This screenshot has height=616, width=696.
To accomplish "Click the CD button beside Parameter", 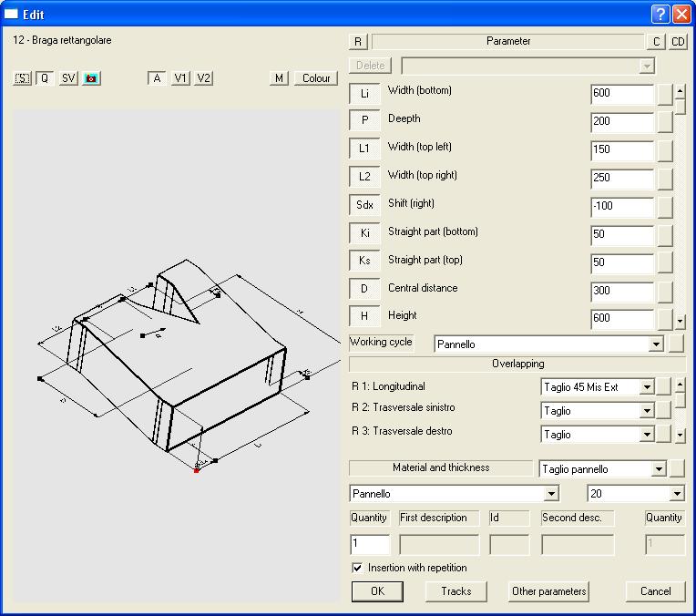I will 679,42.
